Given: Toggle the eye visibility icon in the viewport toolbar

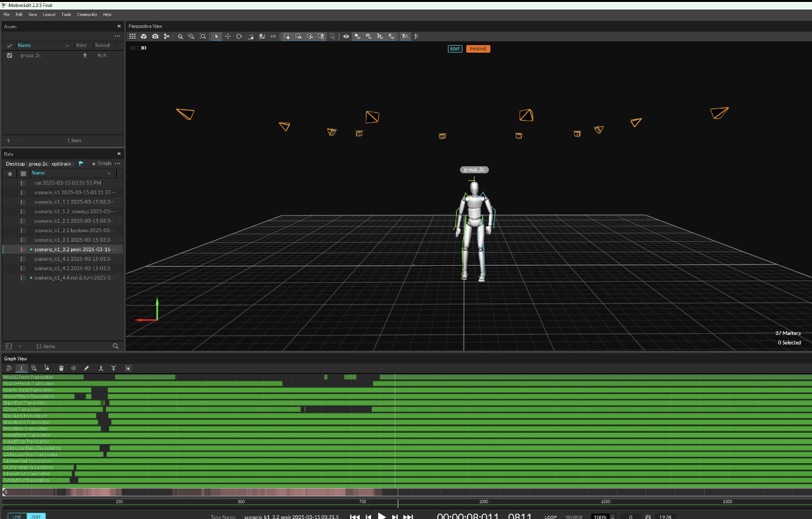Looking at the screenshot, I should click(346, 36).
